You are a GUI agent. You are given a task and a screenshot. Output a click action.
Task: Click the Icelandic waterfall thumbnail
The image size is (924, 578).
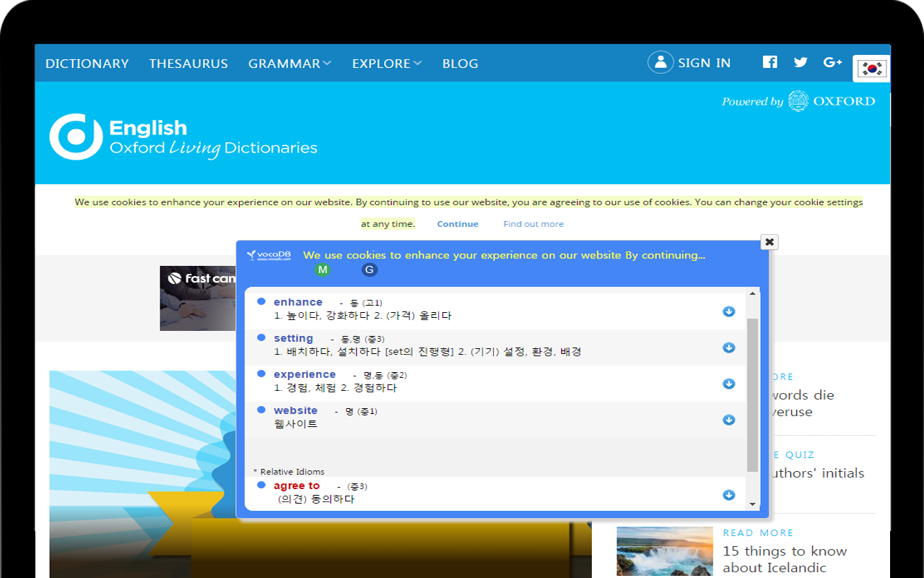point(665,551)
